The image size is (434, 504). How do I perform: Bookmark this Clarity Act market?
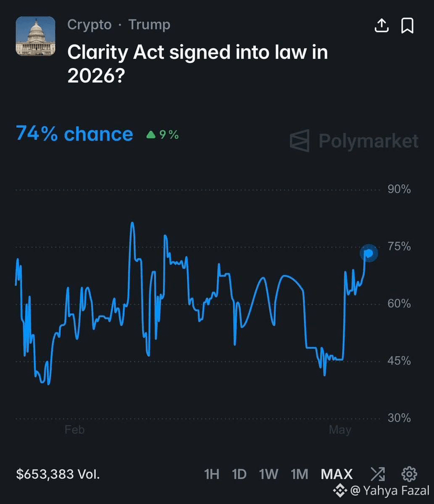coord(407,25)
